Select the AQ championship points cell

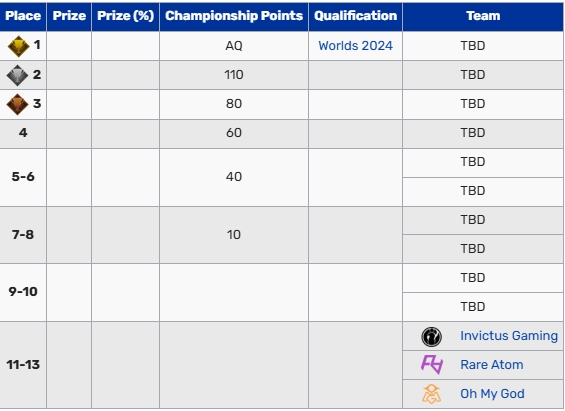234,46
